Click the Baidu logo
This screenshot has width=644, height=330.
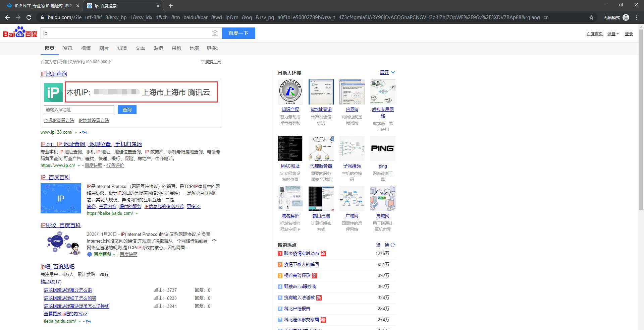pos(20,32)
